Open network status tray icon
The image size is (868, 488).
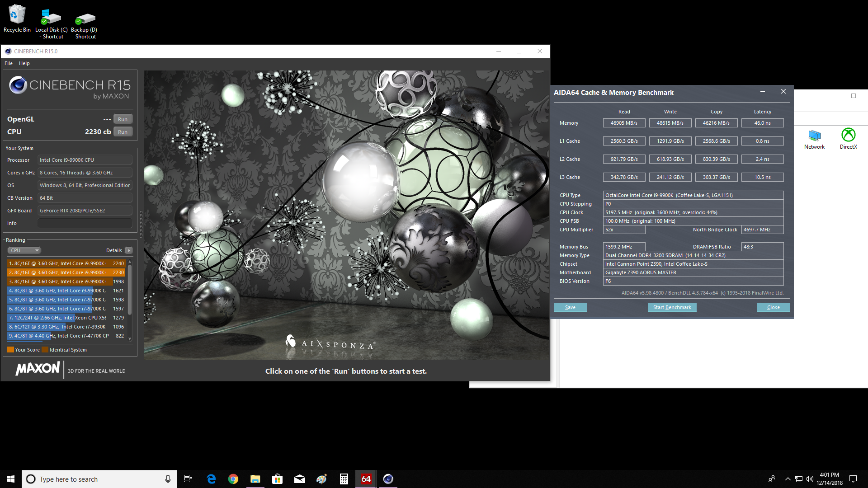[798, 479]
